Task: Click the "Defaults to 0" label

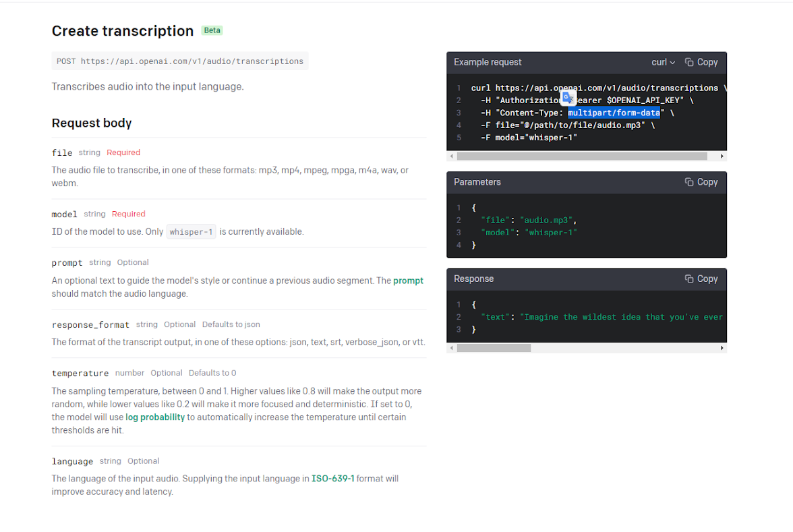Action: tap(212, 373)
